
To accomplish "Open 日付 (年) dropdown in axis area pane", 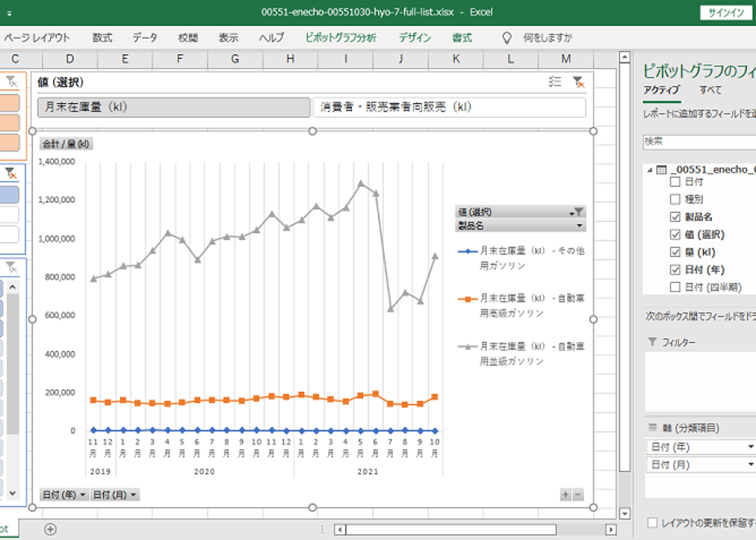I will [750, 447].
